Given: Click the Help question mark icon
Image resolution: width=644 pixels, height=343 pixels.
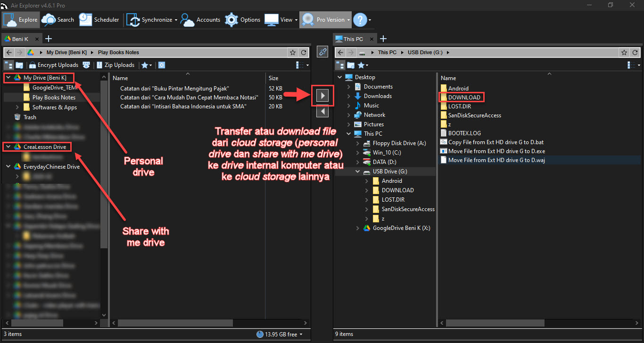Looking at the screenshot, I should (x=360, y=20).
